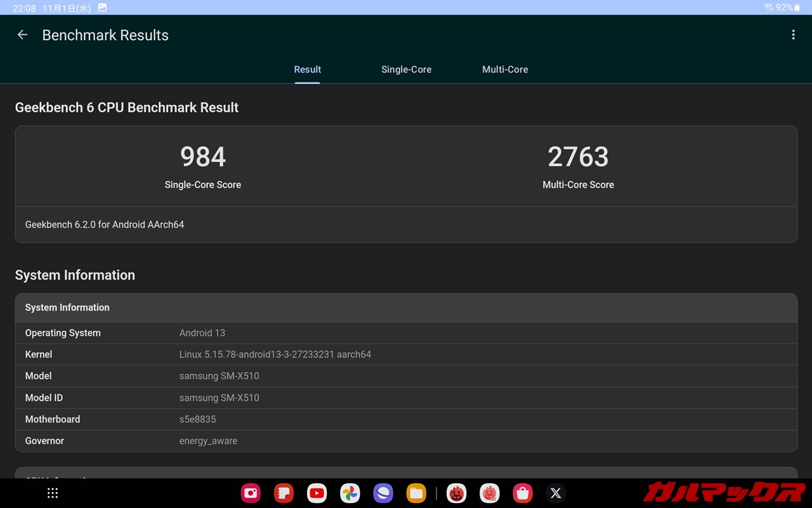812x508 pixels.
Task: Open Samsung Internet browser icon
Action: click(x=383, y=493)
